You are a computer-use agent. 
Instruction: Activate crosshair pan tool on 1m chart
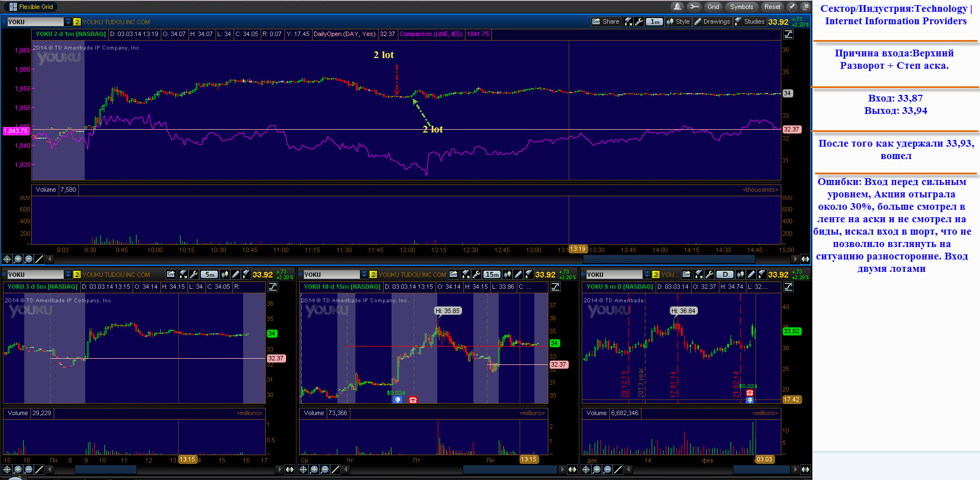pos(7,259)
